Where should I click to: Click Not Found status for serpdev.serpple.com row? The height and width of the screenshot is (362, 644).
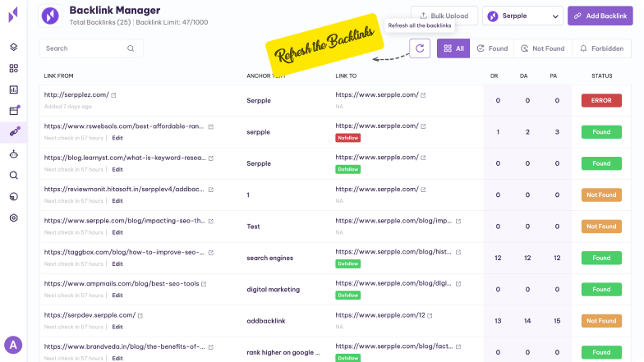click(601, 321)
